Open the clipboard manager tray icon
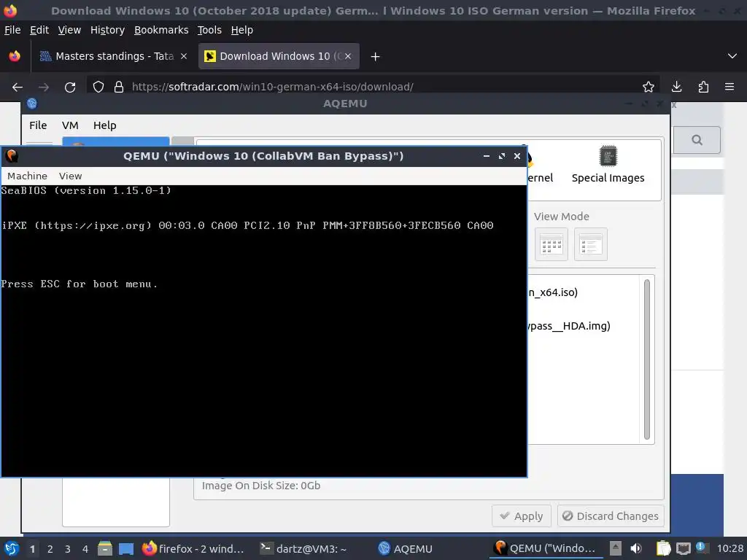Image resolution: width=747 pixels, height=560 pixels. (663, 548)
